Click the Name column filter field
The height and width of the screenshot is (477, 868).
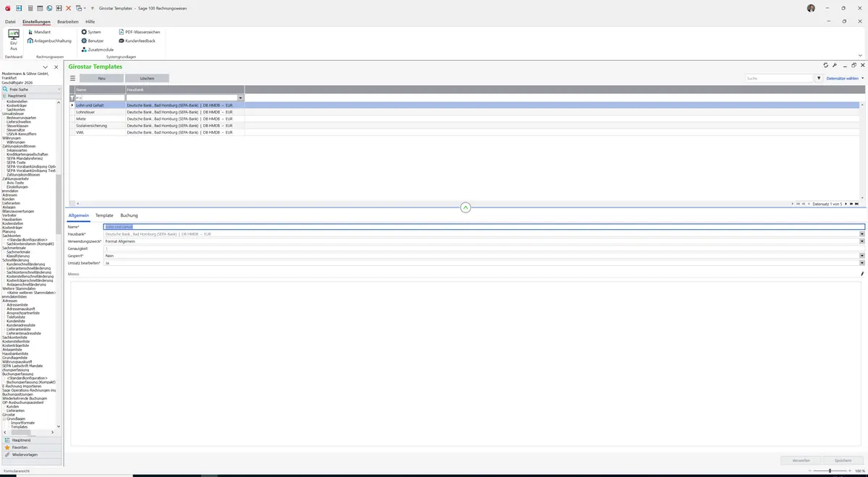pyautogui.click(x=100, y=98)
